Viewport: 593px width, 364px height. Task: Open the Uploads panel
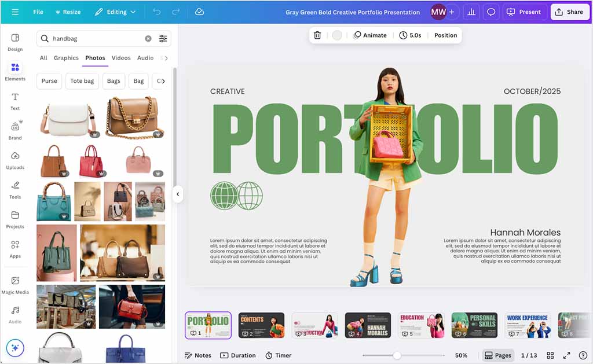point(15,160)
